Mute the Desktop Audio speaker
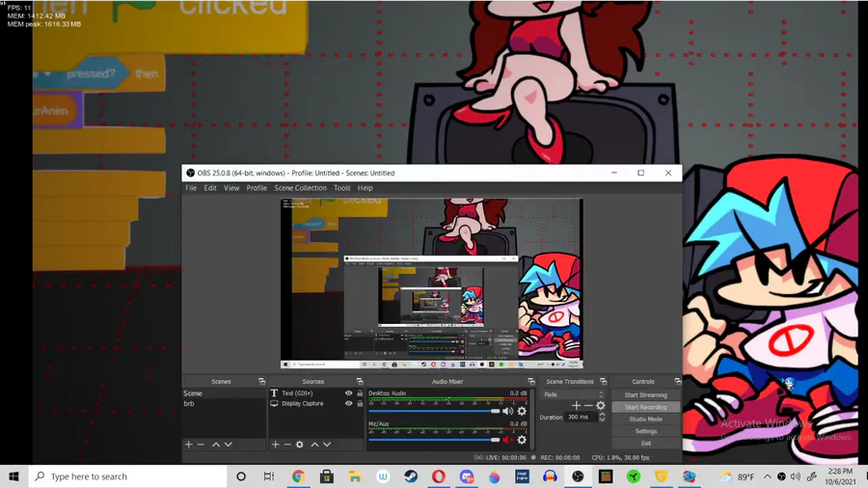868x488 pixels. pos(507,411)
